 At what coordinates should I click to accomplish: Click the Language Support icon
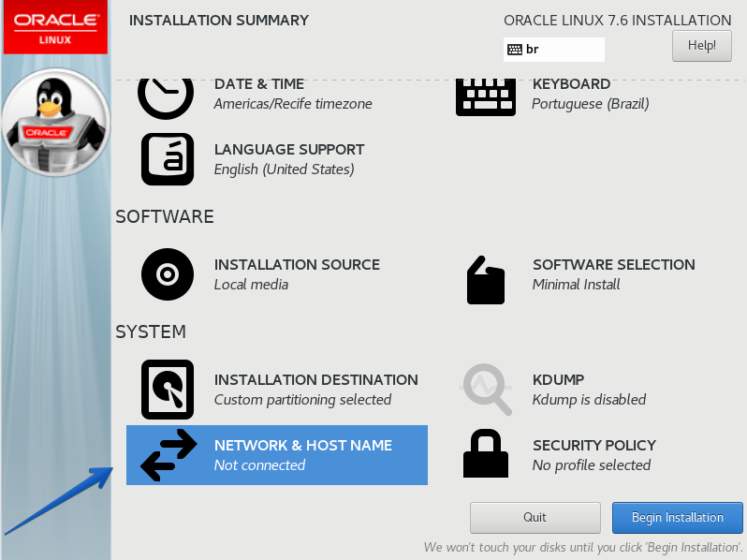pos(167,159)
